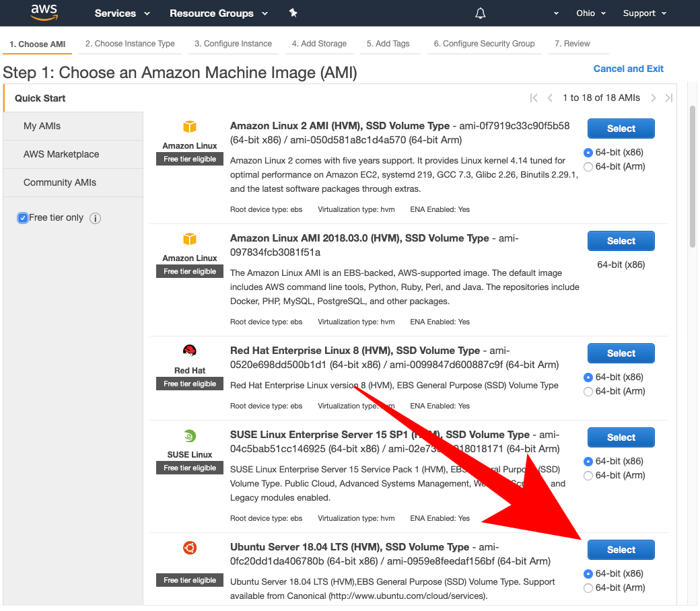Go to first page of AMIs
This screenshot has width=700, height=611.
click(x=534, y=98)
